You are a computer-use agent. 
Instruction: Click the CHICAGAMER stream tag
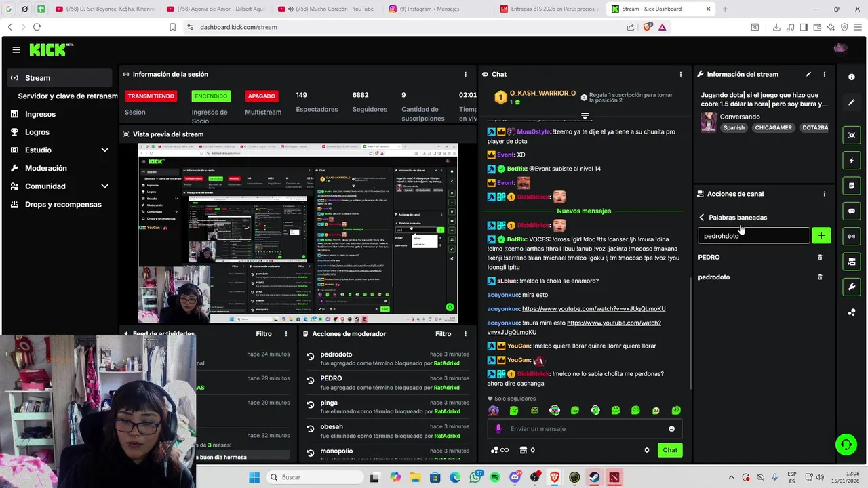point(774,127)
